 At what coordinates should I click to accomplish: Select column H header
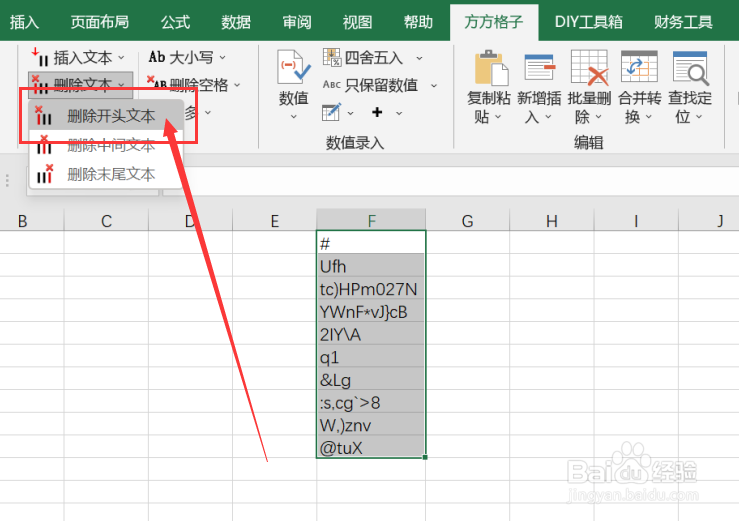tap(552, 220)
